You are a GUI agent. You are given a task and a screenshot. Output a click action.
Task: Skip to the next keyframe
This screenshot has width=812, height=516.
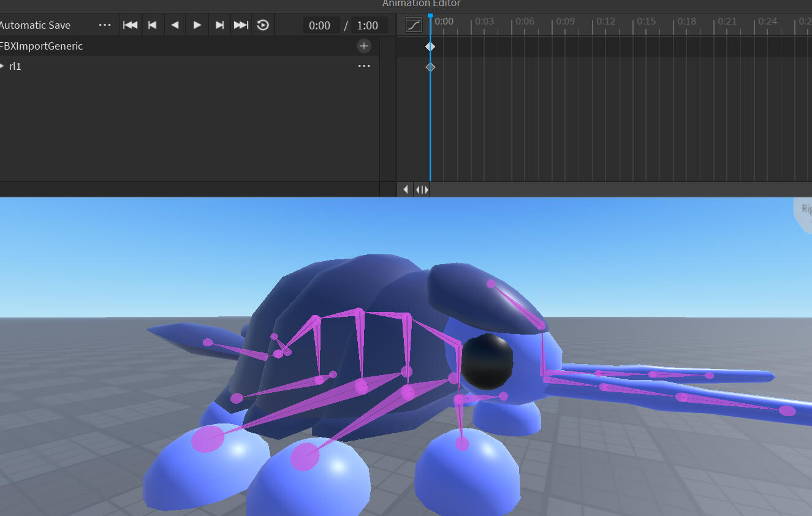tap(219, 25)
